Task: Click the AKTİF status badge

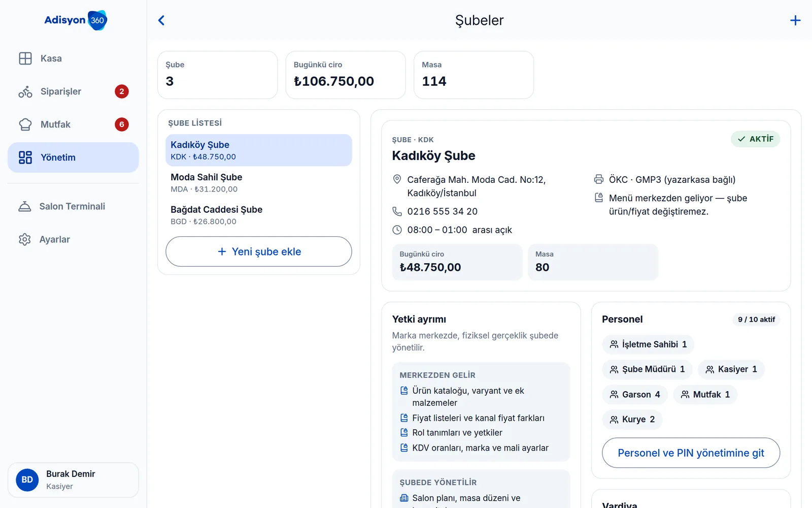Action: (x=755, y=139)
